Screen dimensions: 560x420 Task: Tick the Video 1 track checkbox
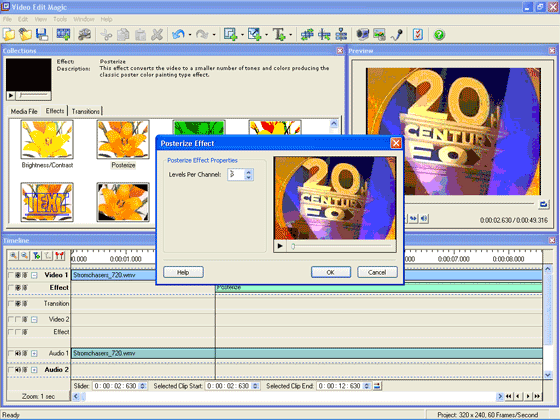(x=11, y=275)
